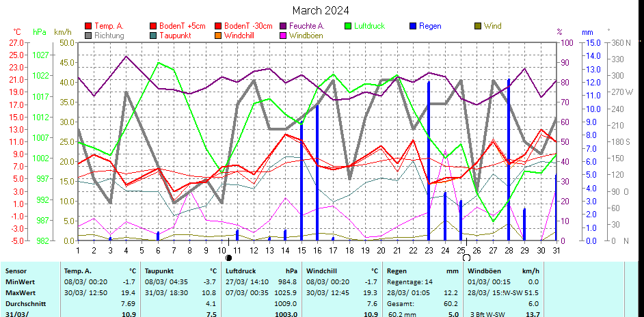Click the 180 S wind direction axis label
Viewport: 644px width, 317px height.
[x=622, y=141]
